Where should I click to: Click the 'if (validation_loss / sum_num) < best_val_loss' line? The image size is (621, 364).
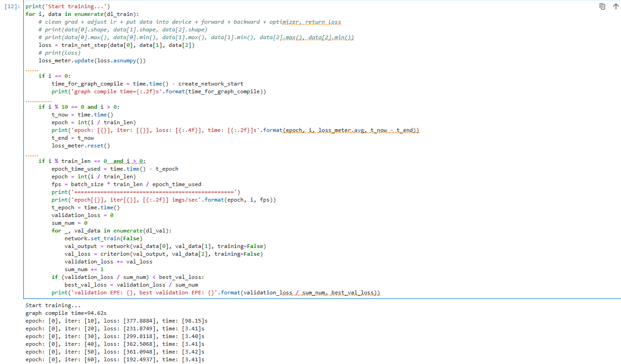pyautogui.click(x=128, y=277)
